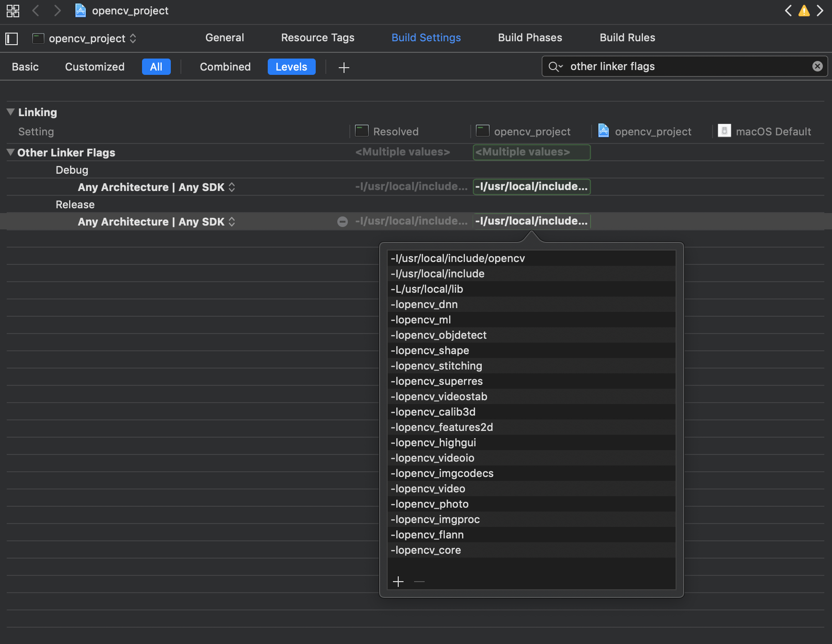Click the macOS Default column icon
The width and height of the screenshot is (832, 644).
tap(725, 131)
